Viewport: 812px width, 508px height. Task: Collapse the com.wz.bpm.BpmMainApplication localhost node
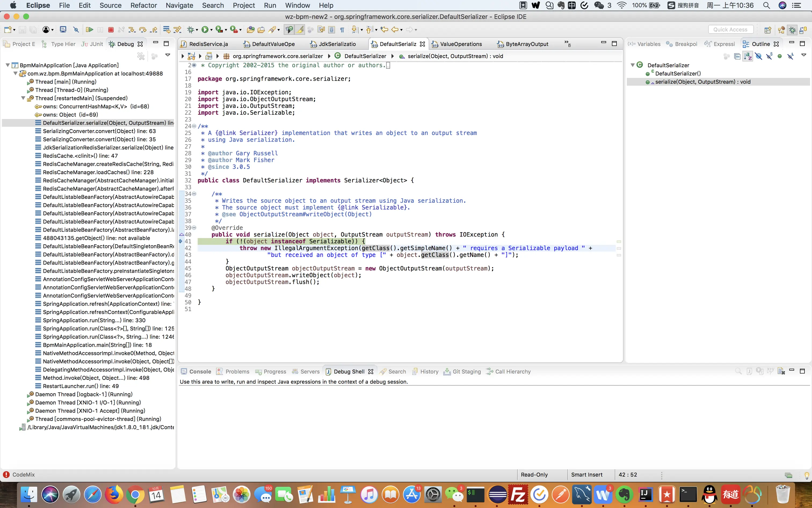[x=15, y=73]
